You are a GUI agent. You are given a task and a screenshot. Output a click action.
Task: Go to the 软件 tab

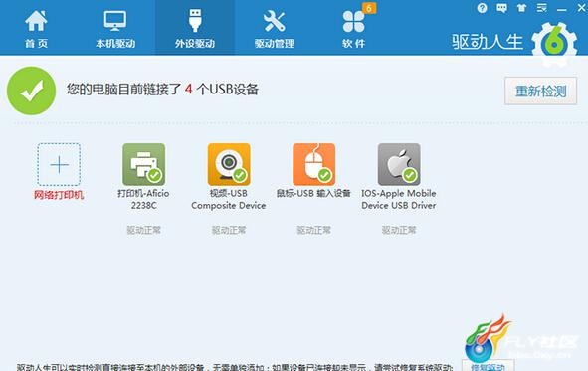pos(353,29)
